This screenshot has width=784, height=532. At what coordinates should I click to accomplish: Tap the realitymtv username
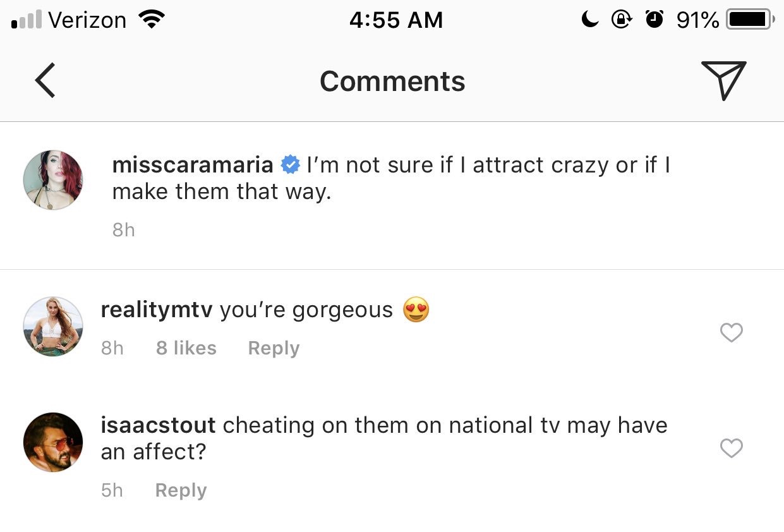coord(157,310)
